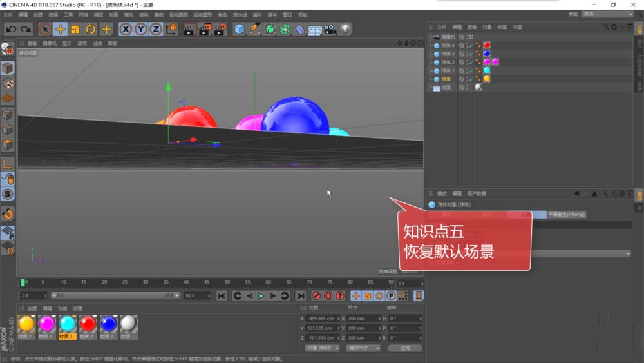Open the 绝对尺寸 size mode dropdown
Screen dimensions: 644x363
click(x=363, y=348)
